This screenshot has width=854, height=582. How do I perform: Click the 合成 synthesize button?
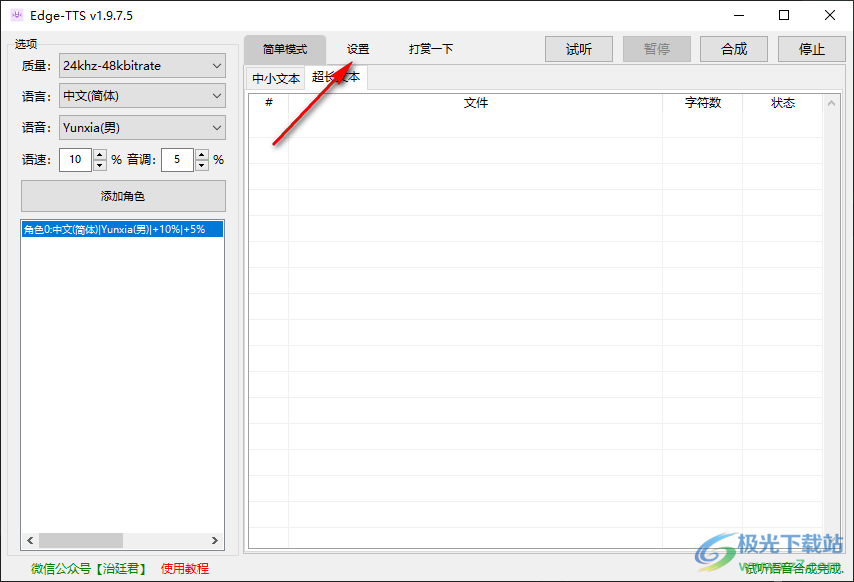(734, 50)
